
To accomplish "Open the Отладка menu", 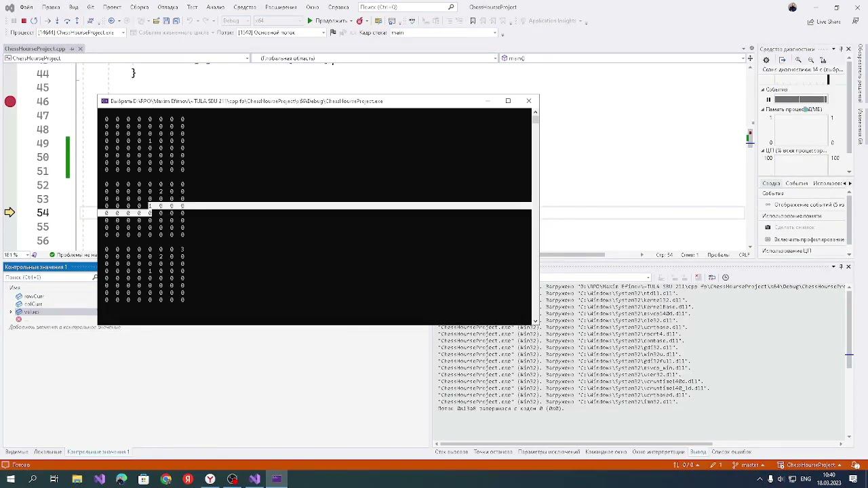I will pyautogui.click(x=167, y=7).
